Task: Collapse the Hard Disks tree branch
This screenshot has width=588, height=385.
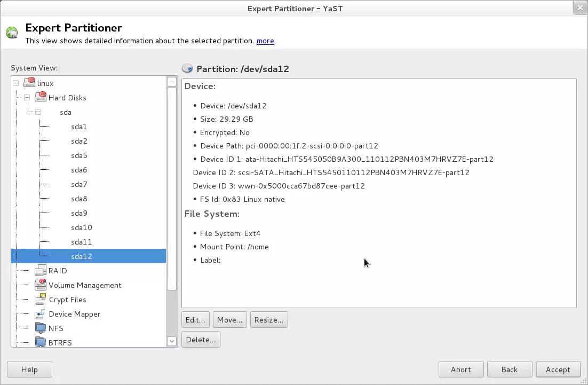Action: [x=27, y=98]
